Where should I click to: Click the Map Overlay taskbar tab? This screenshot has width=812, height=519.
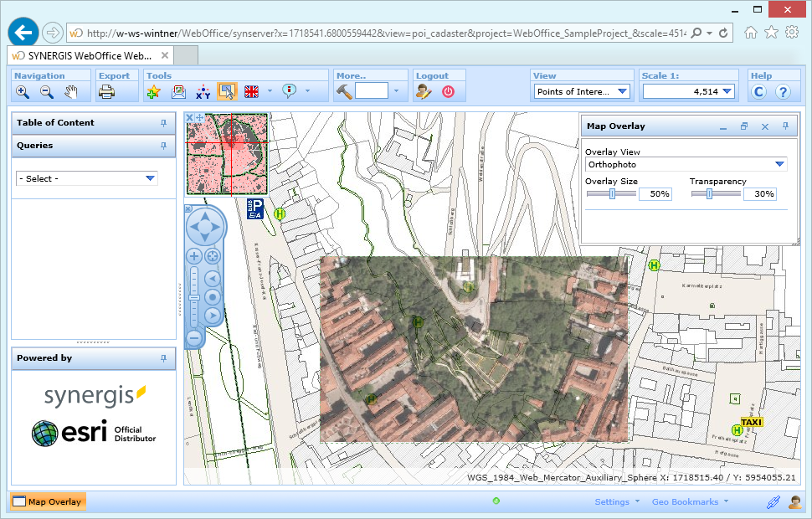48,501
